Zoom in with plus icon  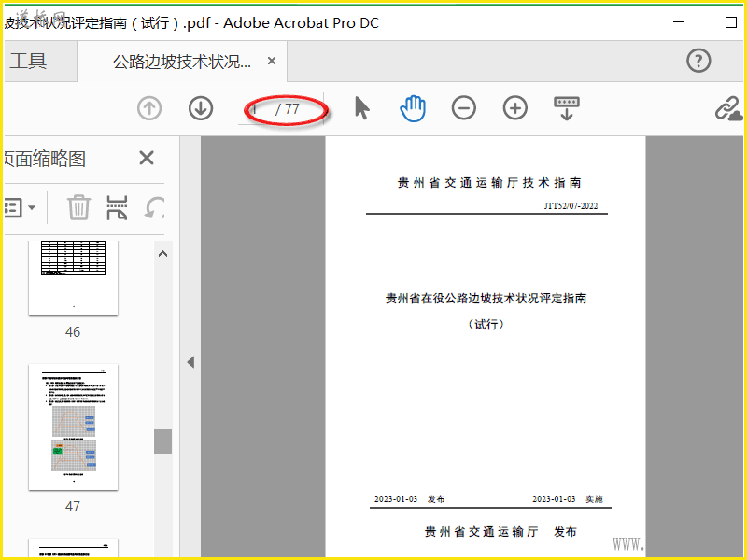(515, 107)
